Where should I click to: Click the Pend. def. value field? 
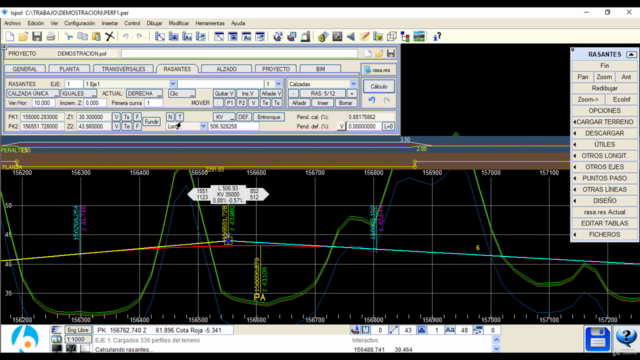pos(364,127)
